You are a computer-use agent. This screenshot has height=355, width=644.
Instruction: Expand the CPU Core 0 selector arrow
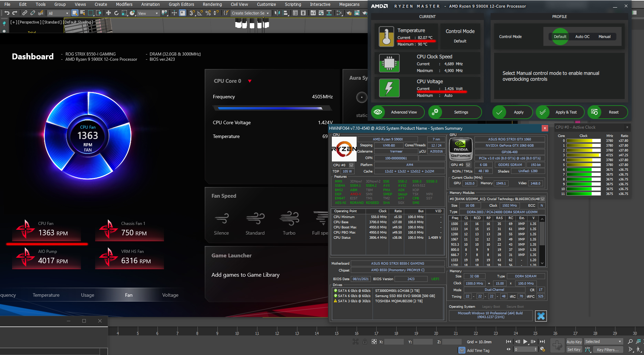(x=250, y=81)
